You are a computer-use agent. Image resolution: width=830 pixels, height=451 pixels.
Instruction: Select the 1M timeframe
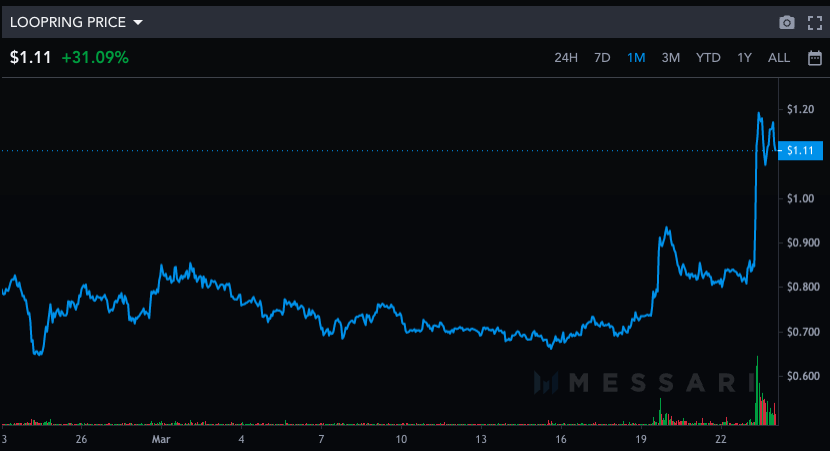coord(636,58)
